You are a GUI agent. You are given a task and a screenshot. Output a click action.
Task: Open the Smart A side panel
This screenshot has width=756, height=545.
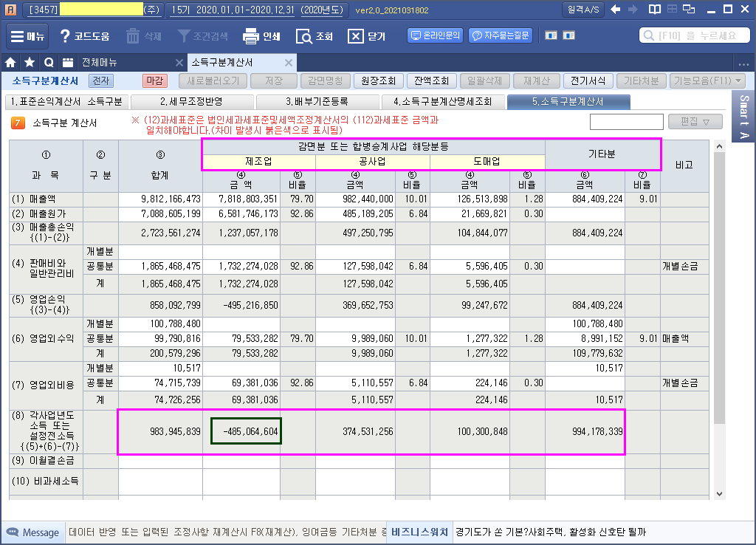point(744,117)
